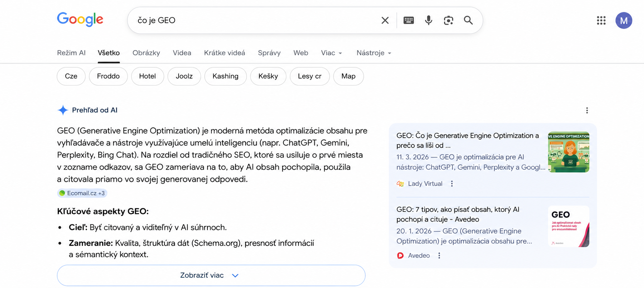Click the Avedeo favicon
Image resolution: width=644 pixels, height=288 pixels.
400,255
